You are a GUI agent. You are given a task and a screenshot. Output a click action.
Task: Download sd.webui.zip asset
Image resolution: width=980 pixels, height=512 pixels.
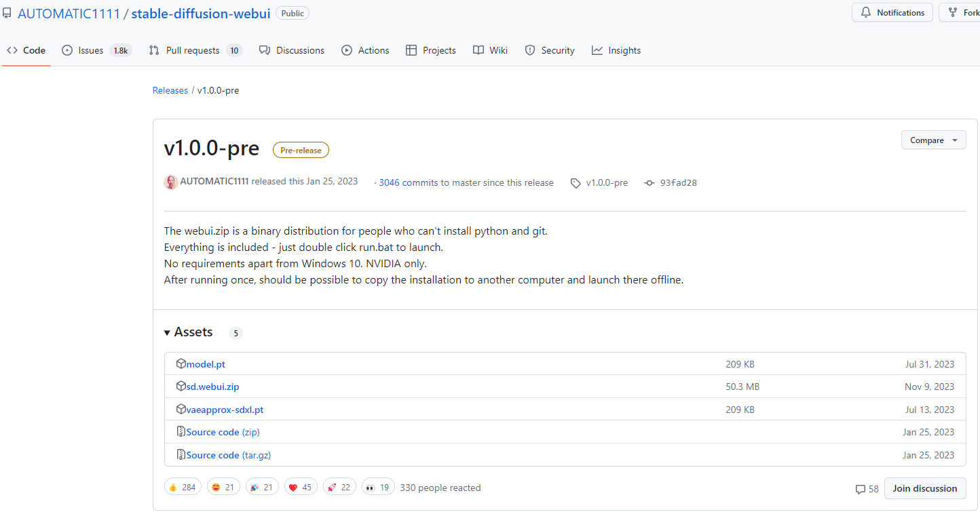click(x=213, y=387)
